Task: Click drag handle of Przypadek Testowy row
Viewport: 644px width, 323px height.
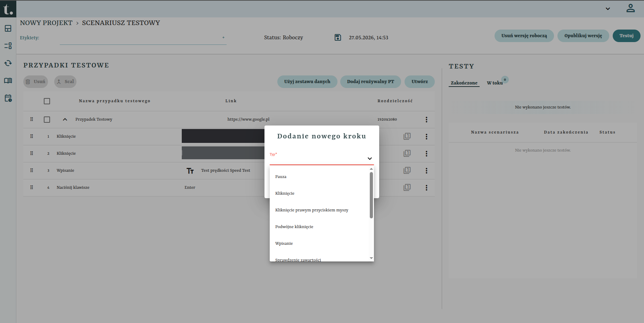Action: click(32, 119)
